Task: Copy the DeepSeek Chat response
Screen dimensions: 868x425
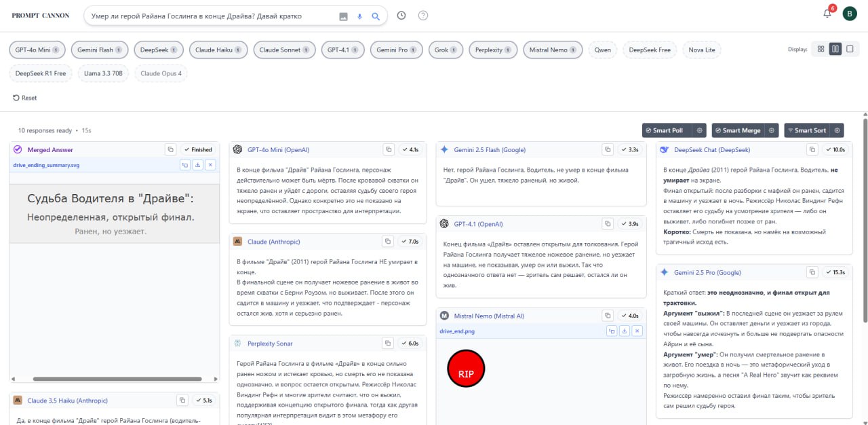Action: point(812,149)
